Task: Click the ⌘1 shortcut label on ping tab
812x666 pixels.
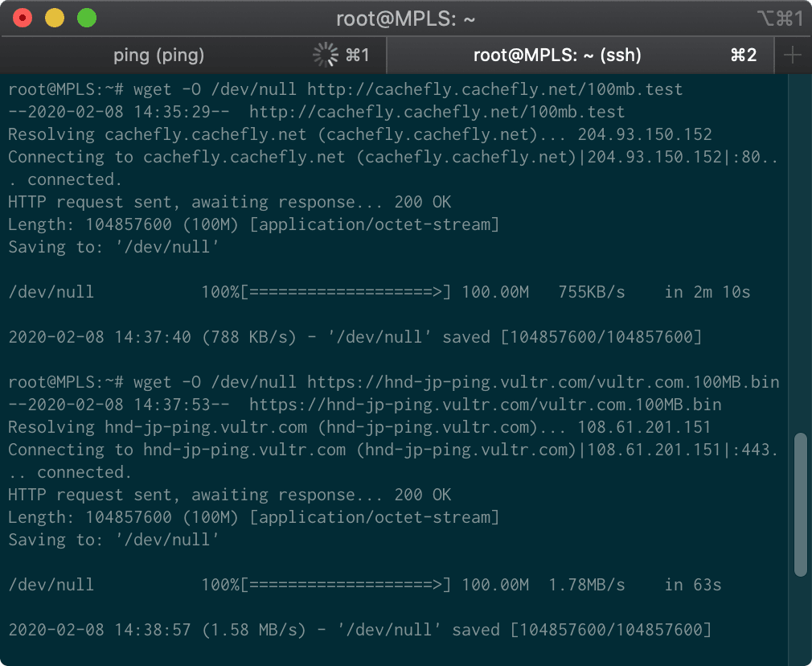Action: [x=357, y=55]
